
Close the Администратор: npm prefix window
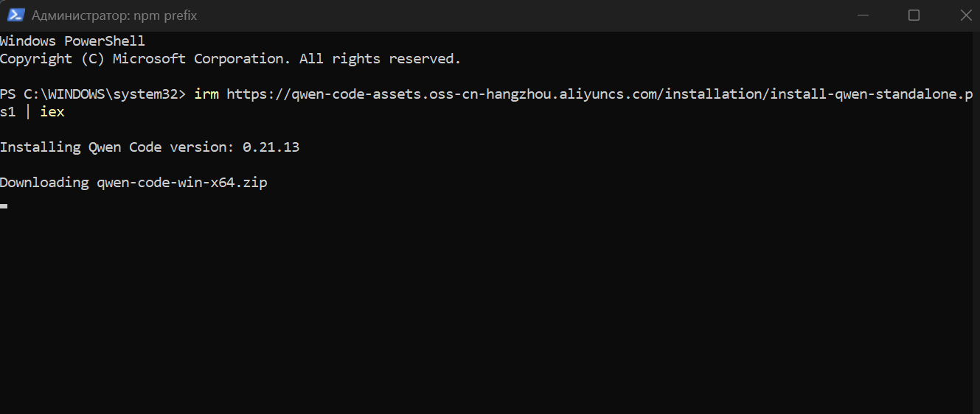coord(964,15)
